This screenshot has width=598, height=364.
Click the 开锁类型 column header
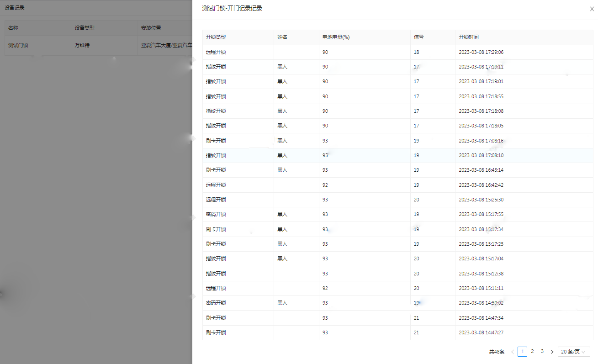[216, 37]
